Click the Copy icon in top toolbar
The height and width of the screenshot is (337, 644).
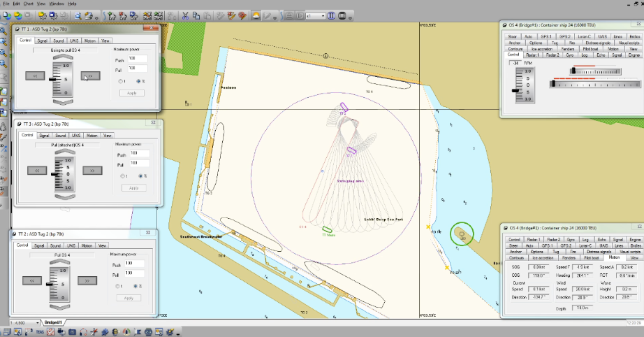[197, 14]
